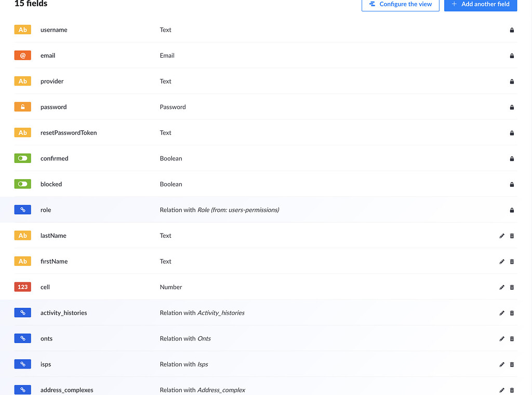Click the provider field row
This screenshot has width=532, height=395.
click(x=208, y=81)
